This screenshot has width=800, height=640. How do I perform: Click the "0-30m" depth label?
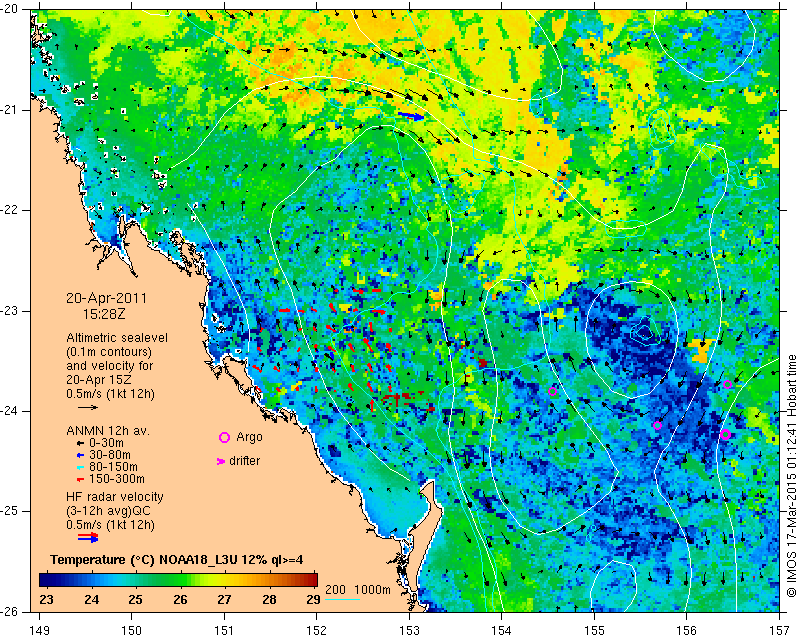pyautogui.click(x=106, y=443)
